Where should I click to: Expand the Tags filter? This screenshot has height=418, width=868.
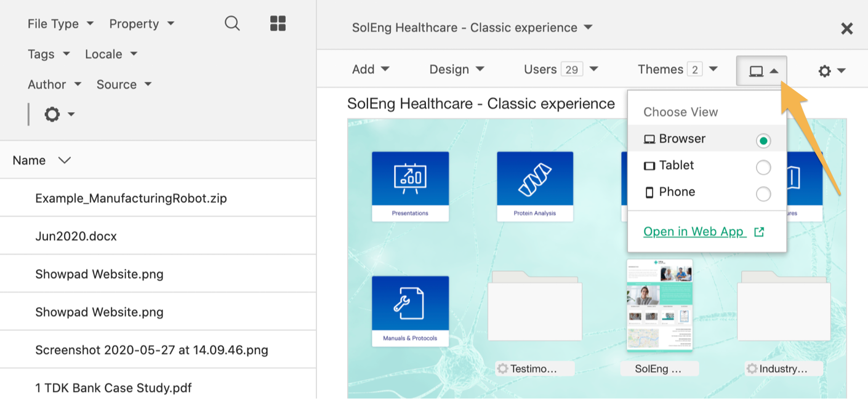point(49,54)
